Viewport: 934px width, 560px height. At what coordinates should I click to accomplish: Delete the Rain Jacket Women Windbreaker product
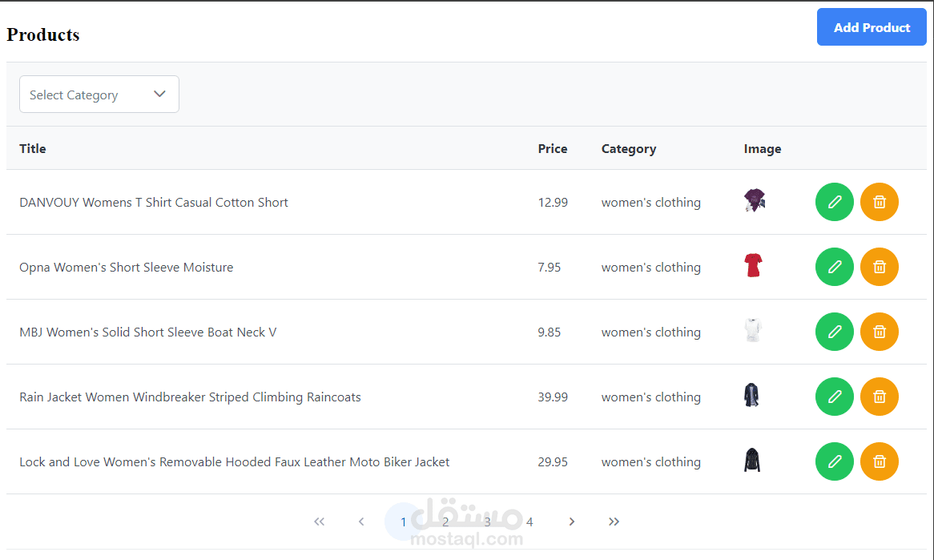pos(880,397)
